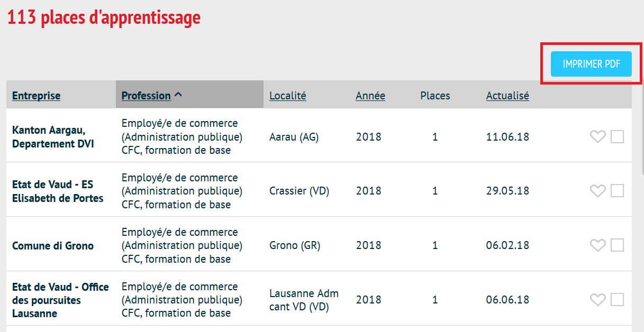Click the Profession column header text
644x332 pixels.
[146, 96]
